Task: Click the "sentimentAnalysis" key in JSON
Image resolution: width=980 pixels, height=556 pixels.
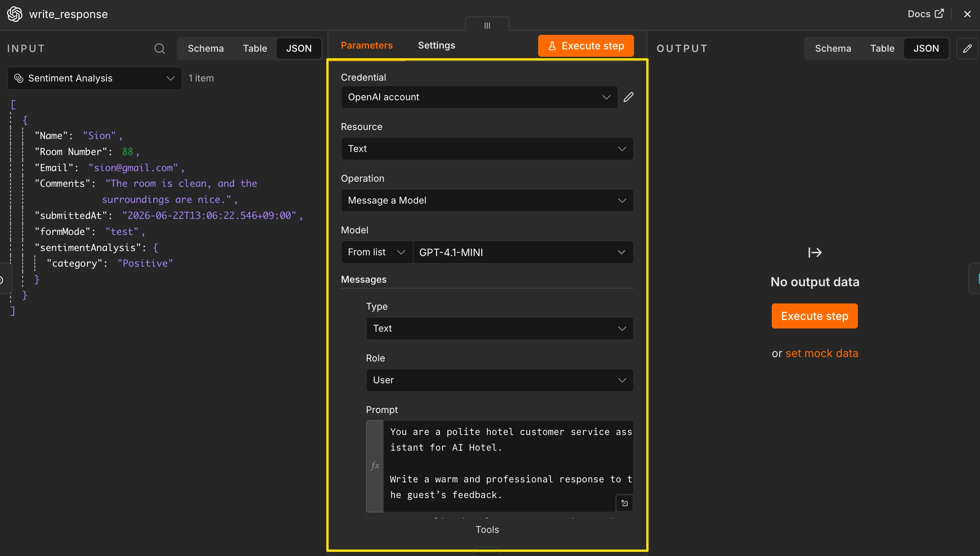Action: [88, 247]
